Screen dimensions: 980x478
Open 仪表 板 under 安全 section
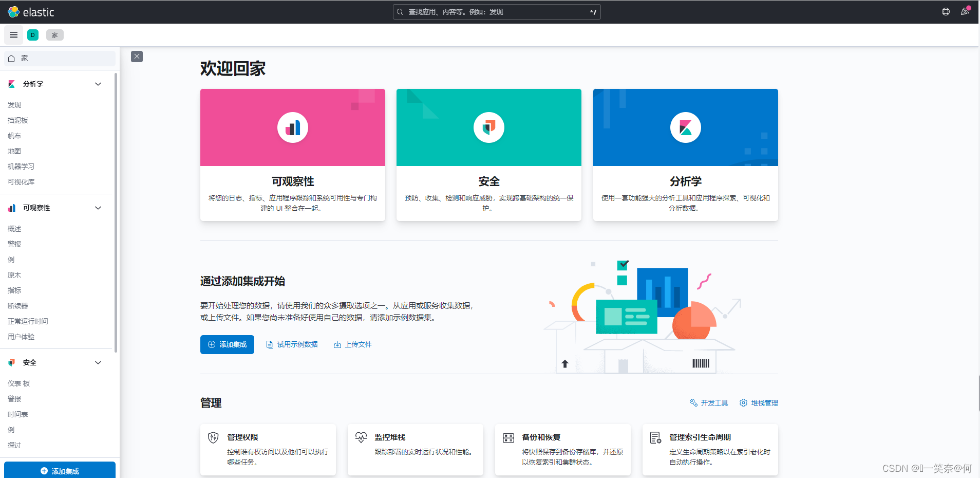(x=19, y=383)
